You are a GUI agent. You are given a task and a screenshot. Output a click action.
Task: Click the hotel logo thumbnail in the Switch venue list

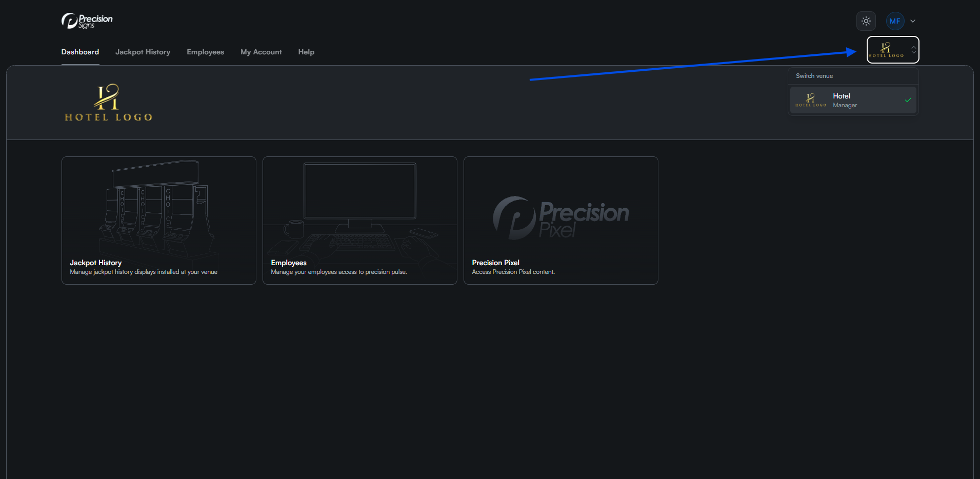[x=811, y=100]
